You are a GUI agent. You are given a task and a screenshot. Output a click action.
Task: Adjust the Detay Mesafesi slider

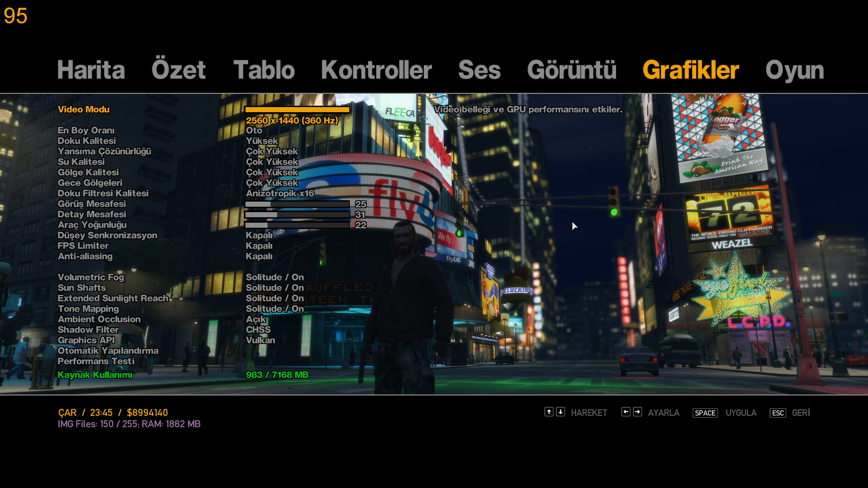click(297, 215)
